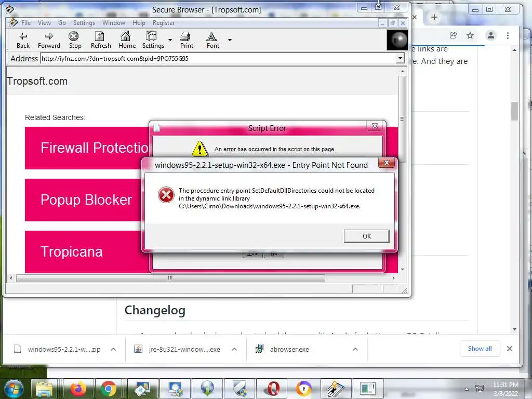Open the Window menu

pos(114,23)
